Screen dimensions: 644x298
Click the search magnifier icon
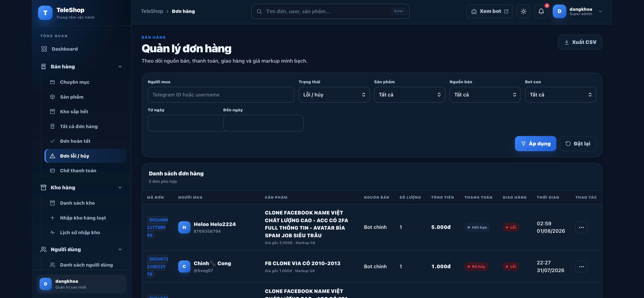(x=259, y=11)
